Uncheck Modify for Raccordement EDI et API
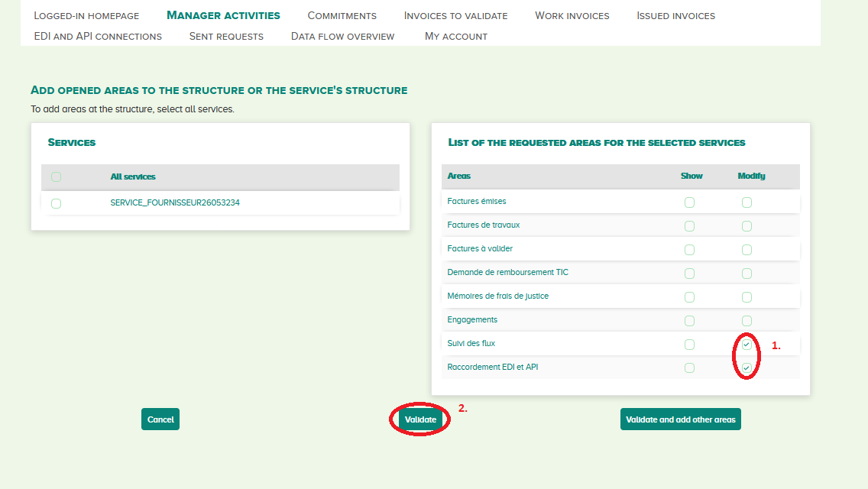Viewport: 868px width, 489px height. (747, 368)
